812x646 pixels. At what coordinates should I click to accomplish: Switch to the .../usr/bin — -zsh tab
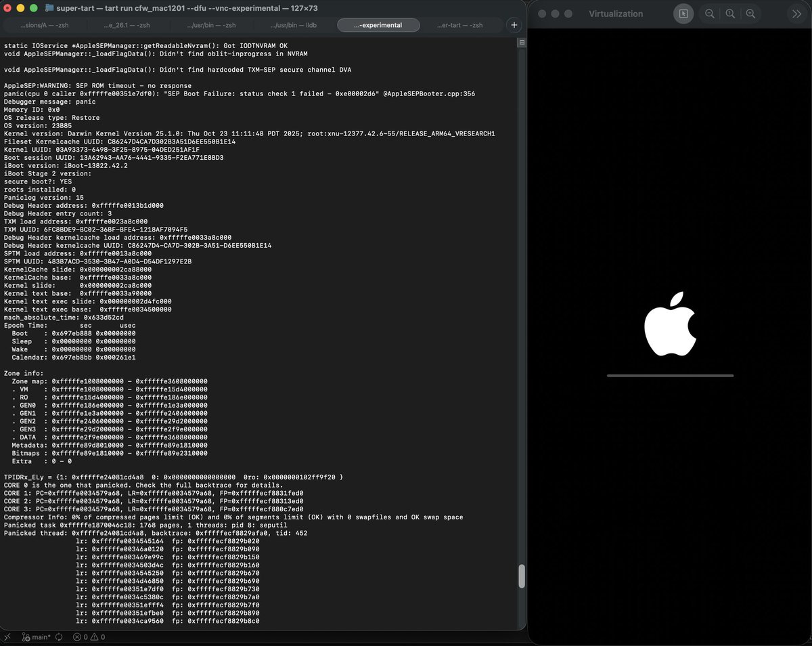pos(210,25)
